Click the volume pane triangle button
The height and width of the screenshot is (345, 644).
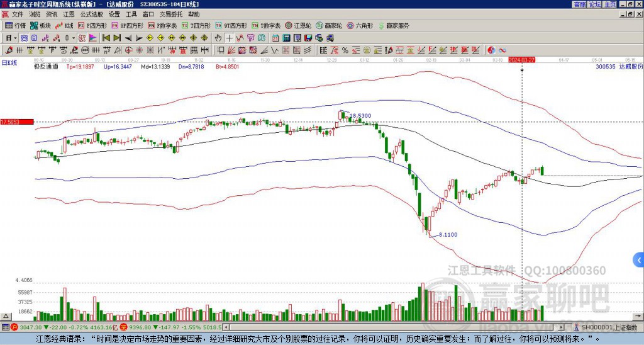click(x=5, y=316)
